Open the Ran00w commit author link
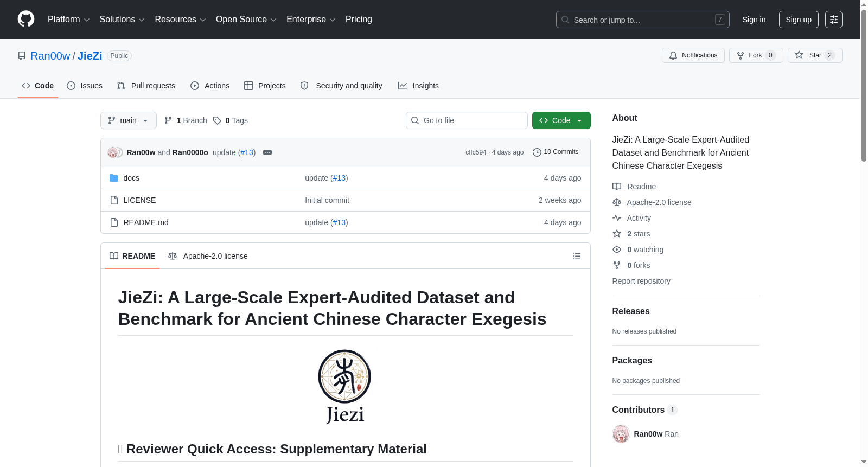Image resolution: width=868 pixels, height=467 pixels. click(141, 152)
